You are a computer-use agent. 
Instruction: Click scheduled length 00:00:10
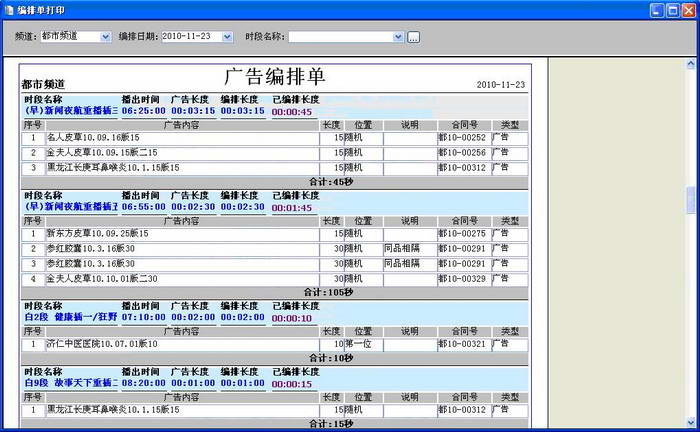pyautogui.click(x=292, y=318)
